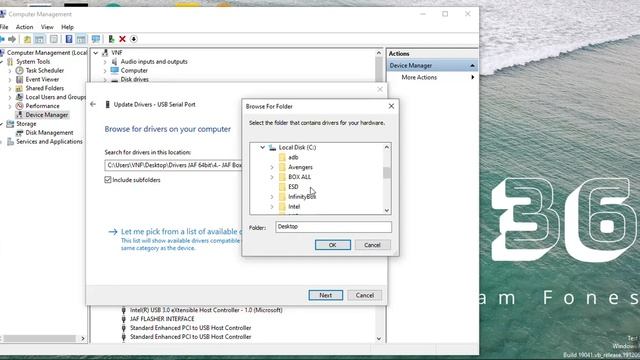Select Disk Management under Storage
640x360 pixels.
click(x=49, y=133)
